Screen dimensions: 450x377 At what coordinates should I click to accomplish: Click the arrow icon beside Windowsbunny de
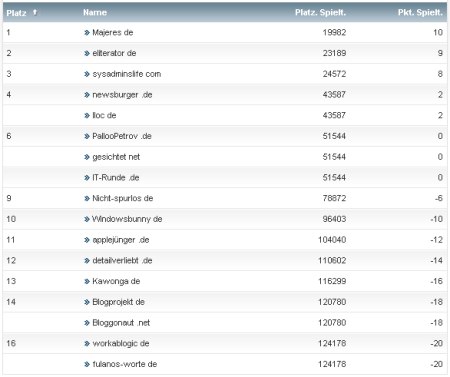[87, 219]
